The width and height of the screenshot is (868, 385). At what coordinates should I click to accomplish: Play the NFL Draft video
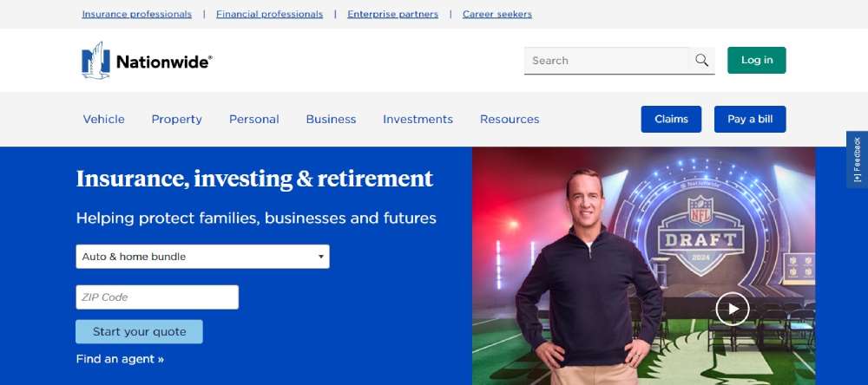pyautogui.click(x=732, y=309)
